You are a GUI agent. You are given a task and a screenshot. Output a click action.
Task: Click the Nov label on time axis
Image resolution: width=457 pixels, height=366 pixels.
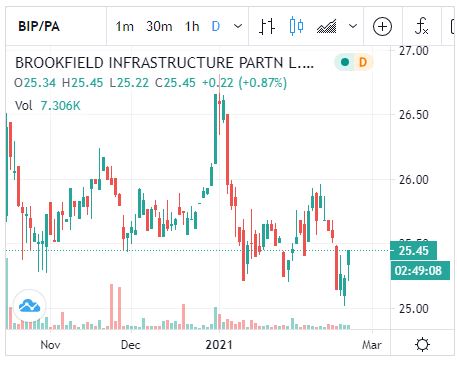50,345
